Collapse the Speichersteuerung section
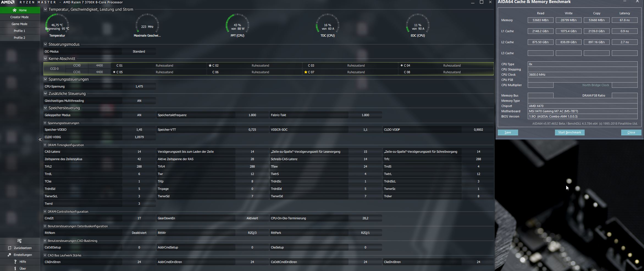Image resolution: width=644 pixels, height=271 pixels. pos(45,108)
